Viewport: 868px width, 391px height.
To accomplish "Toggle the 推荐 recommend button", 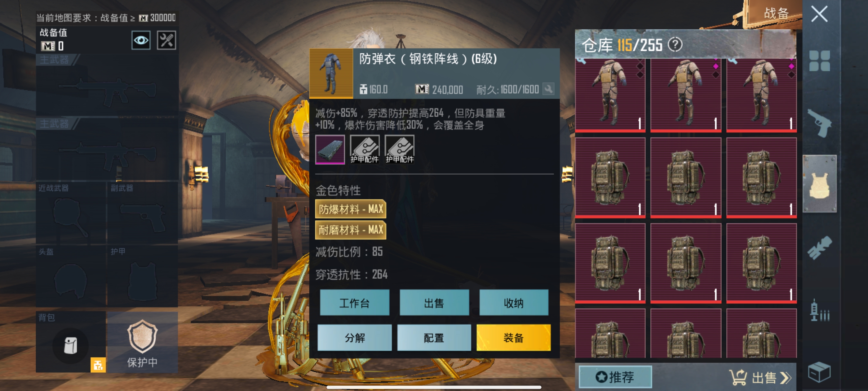I will pyautogui.click(x=615, y=377).
